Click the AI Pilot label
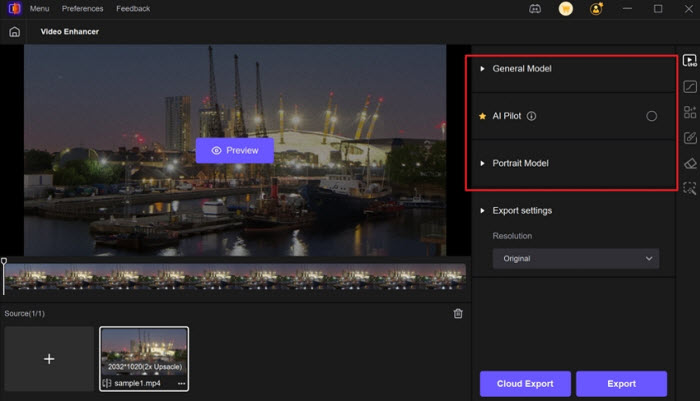The width and height of the screenshot is (700, 401). 507,116
